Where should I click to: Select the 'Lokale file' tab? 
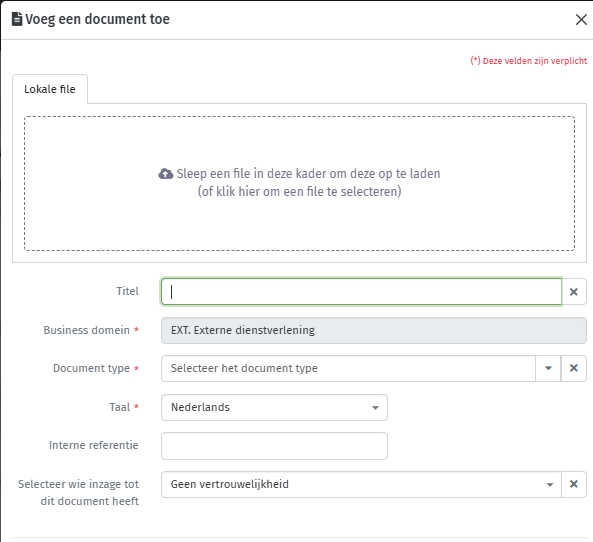(x=50, y=89)
